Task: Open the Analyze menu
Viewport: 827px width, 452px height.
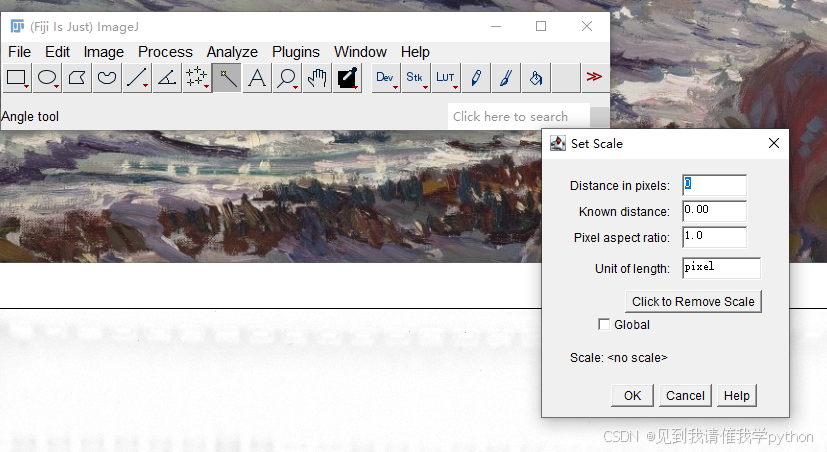Action: [x=232, y=52]
